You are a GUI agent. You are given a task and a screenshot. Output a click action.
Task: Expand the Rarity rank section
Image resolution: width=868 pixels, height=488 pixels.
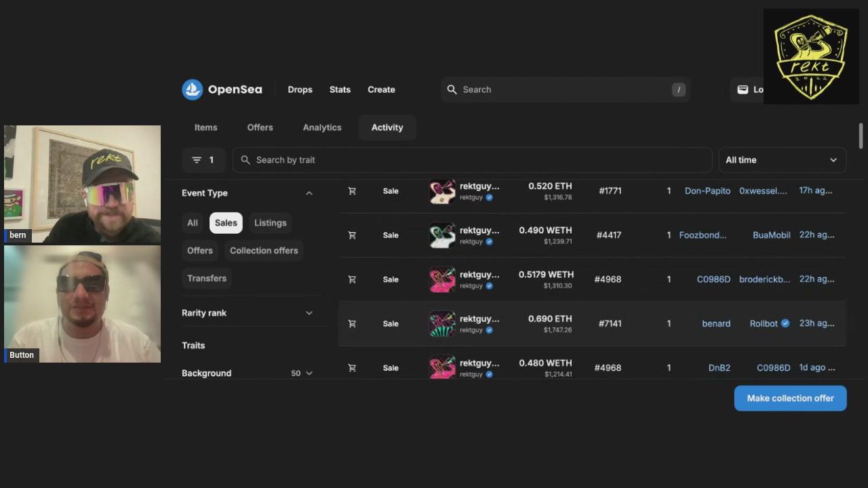click(309, 313)
